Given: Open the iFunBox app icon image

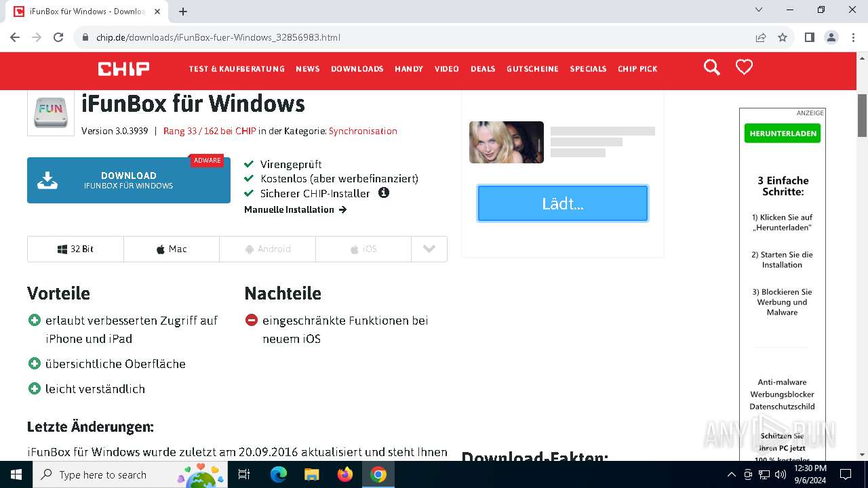Looking at the screenshot, I should 51,113.
